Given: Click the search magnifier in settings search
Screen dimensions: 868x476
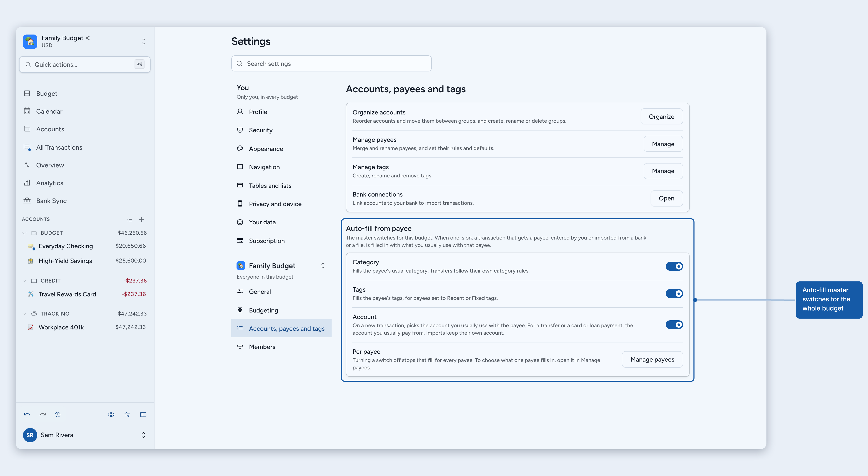Looking at the screenshot, I should [x=240, y=64].
